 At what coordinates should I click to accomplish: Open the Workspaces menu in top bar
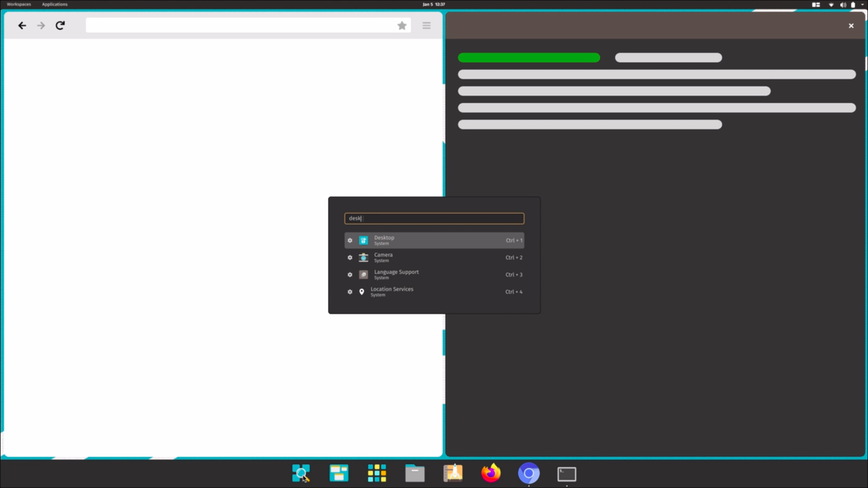point(19,4)
